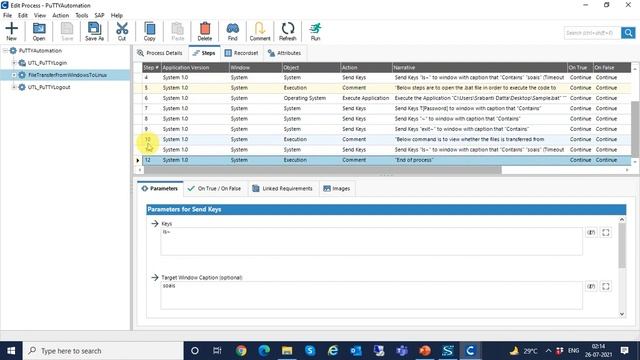Click the Copy toolbar icon
Screen dimensions: 640x360
(149, 31)
